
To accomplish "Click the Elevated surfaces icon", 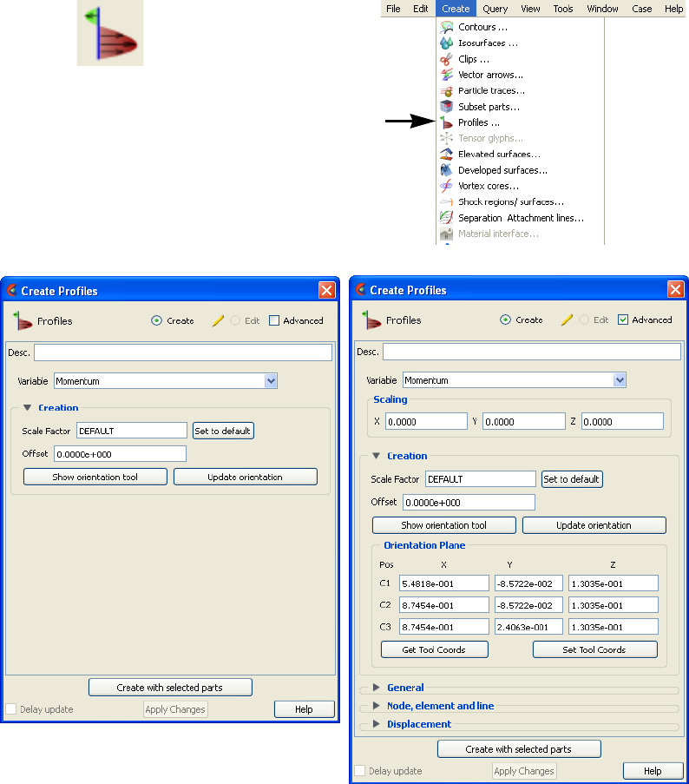I will [446, 154].
